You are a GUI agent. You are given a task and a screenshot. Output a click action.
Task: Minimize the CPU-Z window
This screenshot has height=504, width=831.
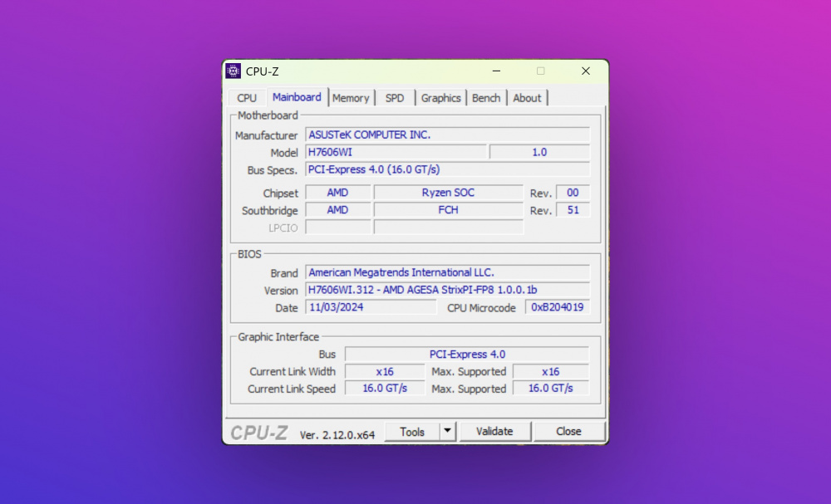point(497,71)
